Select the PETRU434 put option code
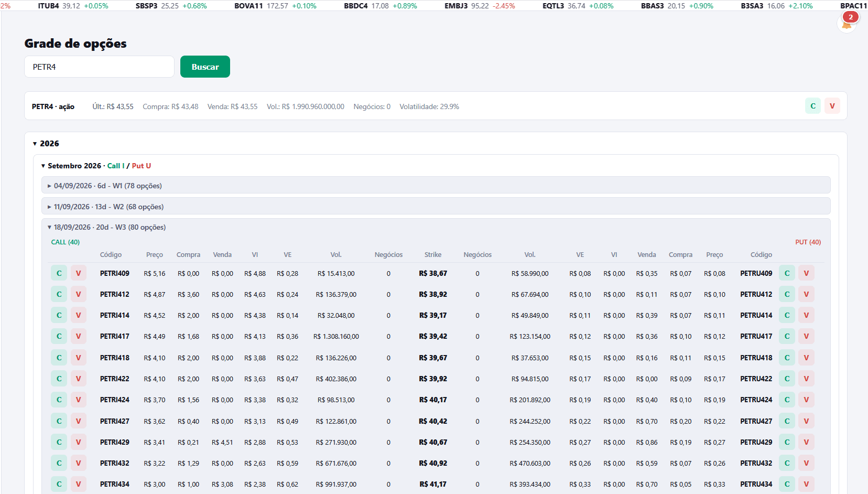868x494 pixels. 756,484
